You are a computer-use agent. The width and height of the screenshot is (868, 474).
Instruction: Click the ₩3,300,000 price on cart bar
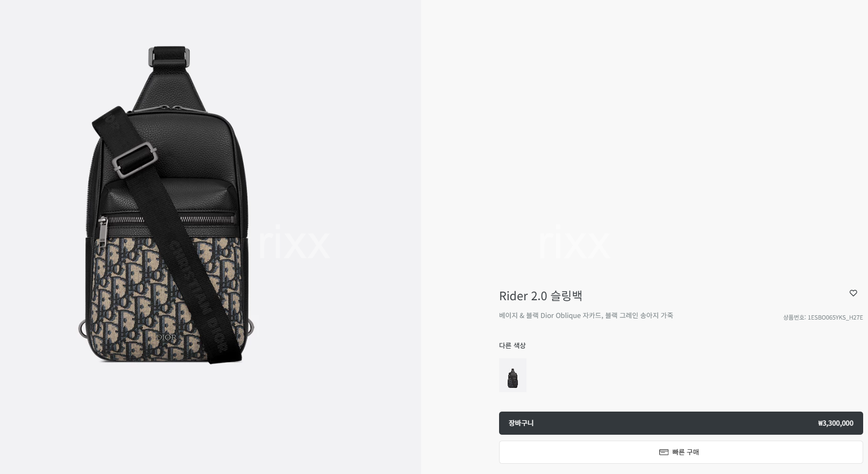(835, 423)
